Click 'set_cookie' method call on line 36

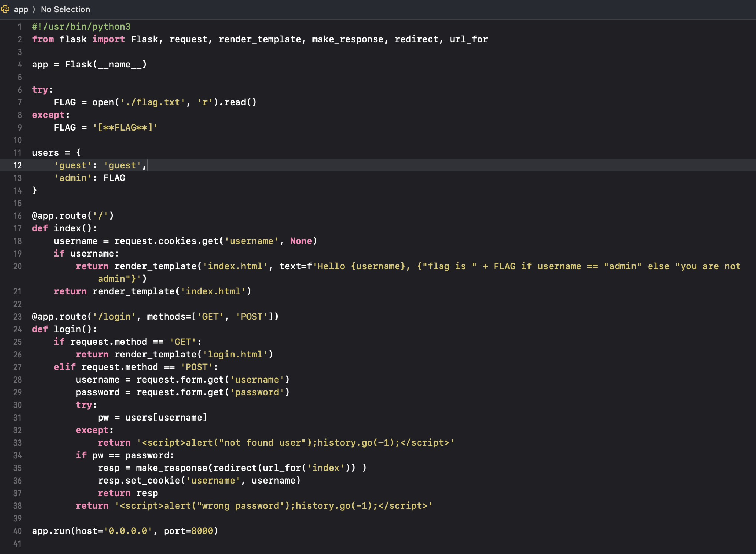click(x=152, y=481)
